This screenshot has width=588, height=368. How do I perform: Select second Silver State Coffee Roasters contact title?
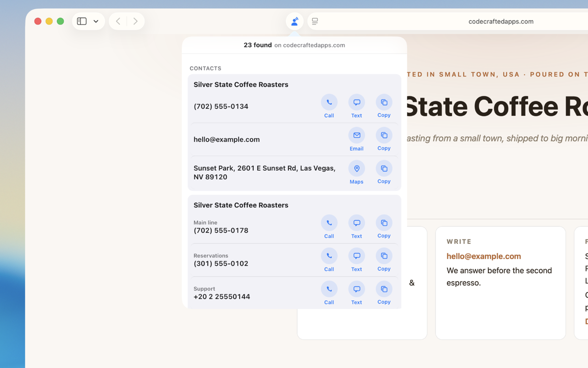point(241,205)
